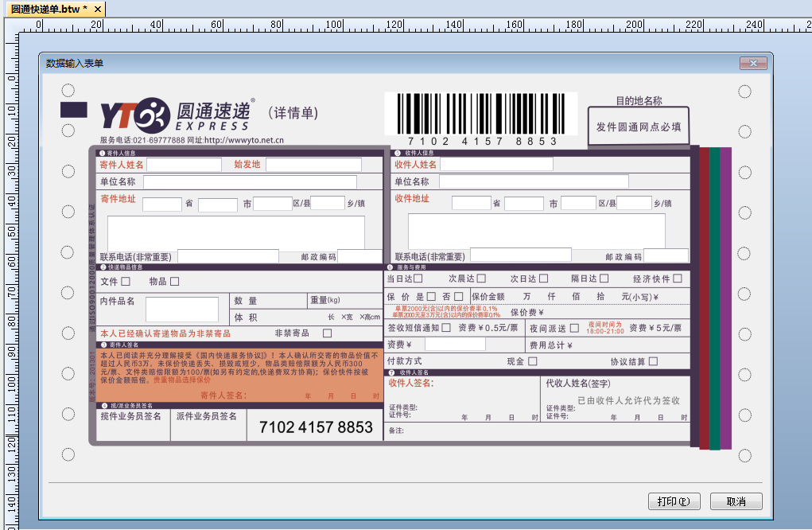This screenshot has height=530, width=812.
Task: Enable 签收短信通知 SMS notification
Action: [445, 328]
